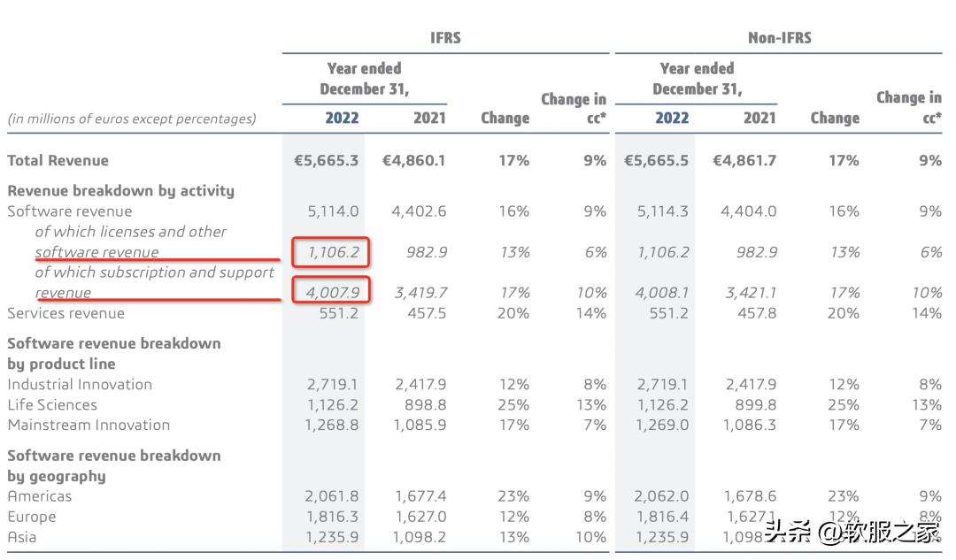
Task: Select the Life Sciences row label
Action: tap(52, 405)
